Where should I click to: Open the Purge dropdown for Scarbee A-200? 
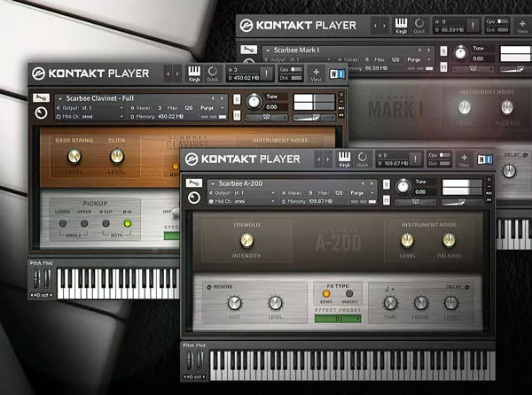[x=372, y=193]
